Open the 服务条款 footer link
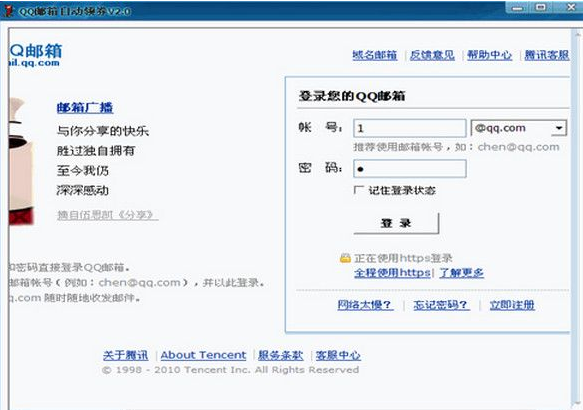Screen dimensions: 583x410 click(281, 355)
